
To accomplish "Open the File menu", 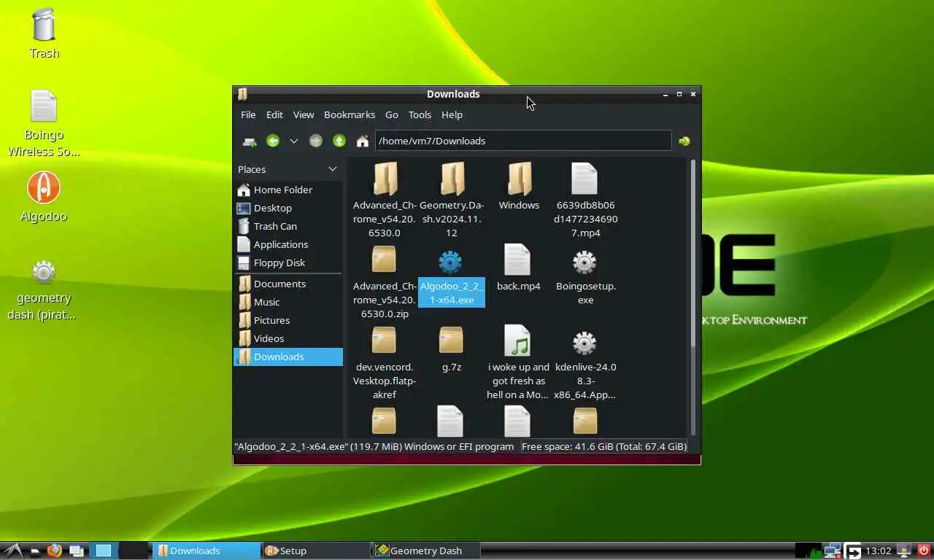I will pyautogui.click(x=248, y=114).
